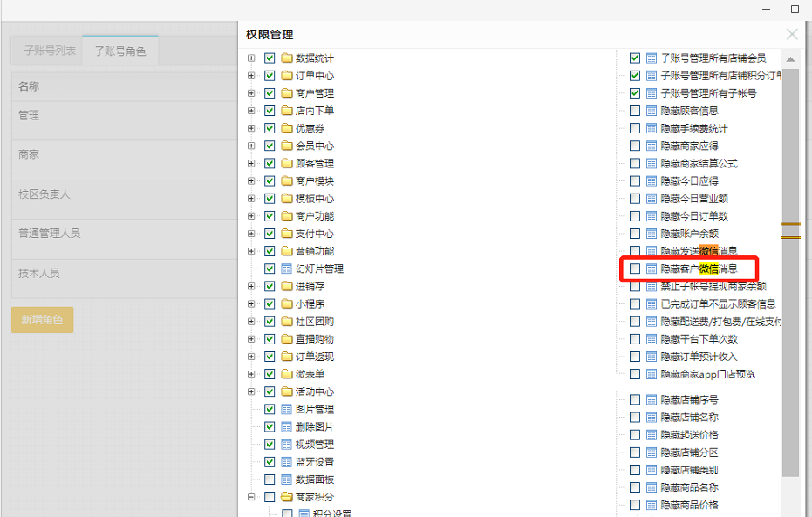Click the 数据统计 folder icon
The height and width of the screenshot is (517, 812).
coord(287,58)
